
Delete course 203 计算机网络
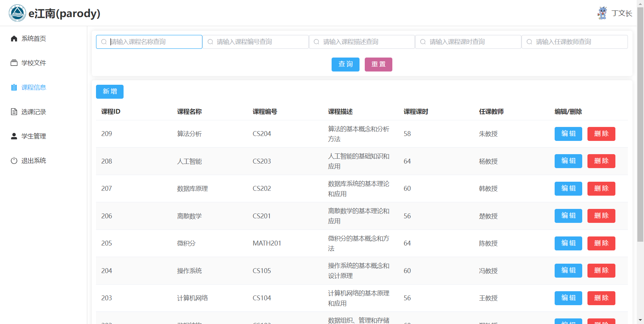[x=601, y=298]
